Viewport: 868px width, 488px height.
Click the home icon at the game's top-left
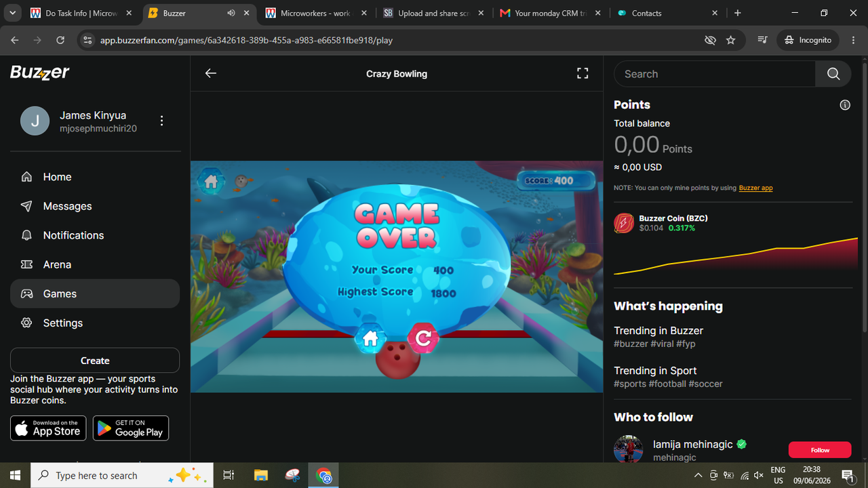pos(211,182)
